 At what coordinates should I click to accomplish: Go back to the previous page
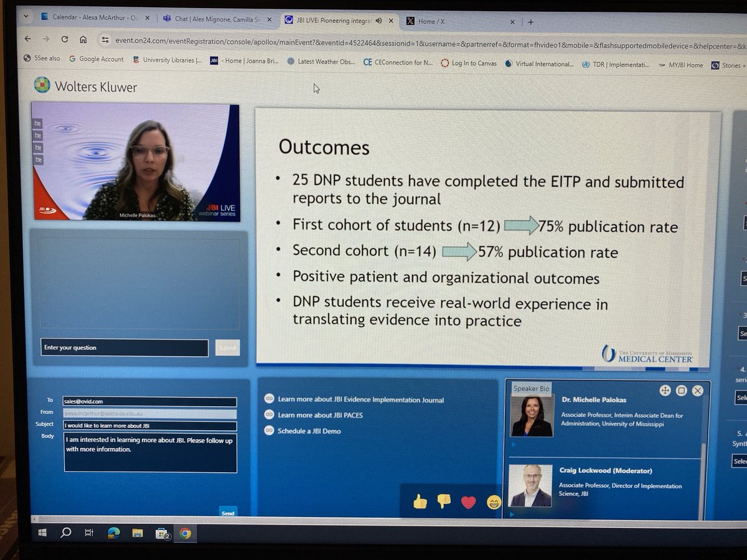(x=27, y=39)
